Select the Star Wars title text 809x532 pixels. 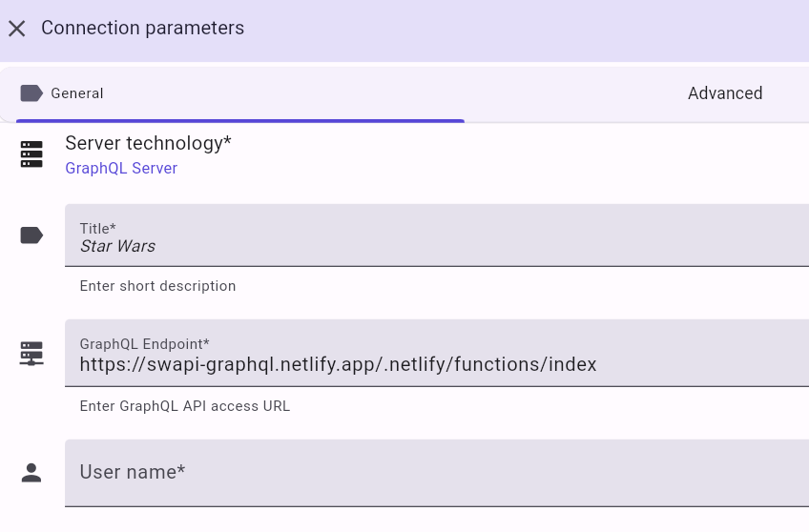(x=117, y=246)
